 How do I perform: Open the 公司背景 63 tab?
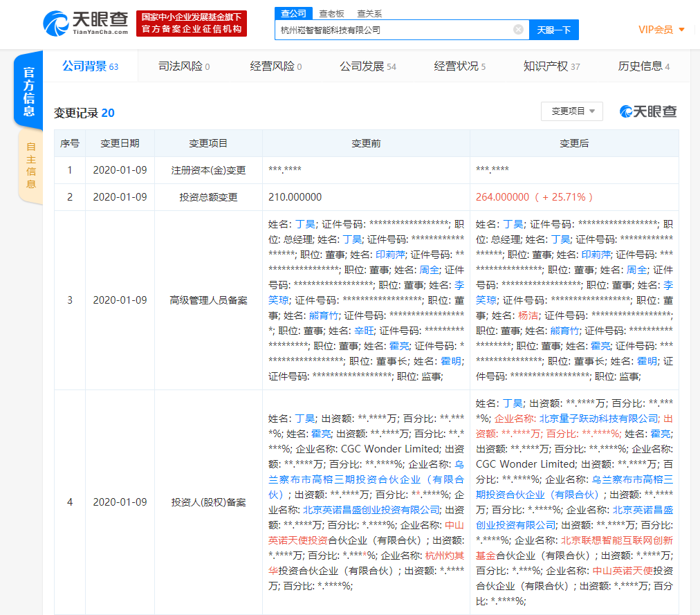90,66
